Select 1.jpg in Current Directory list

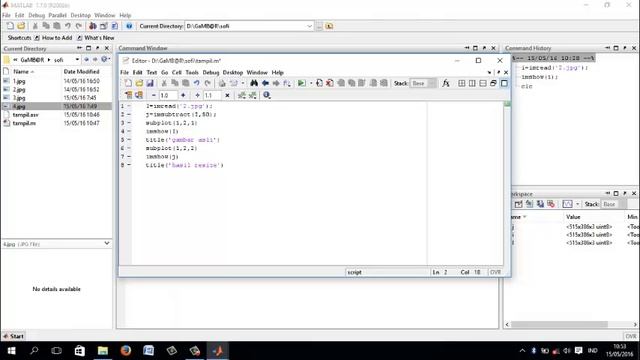click(x=19, y=81)
